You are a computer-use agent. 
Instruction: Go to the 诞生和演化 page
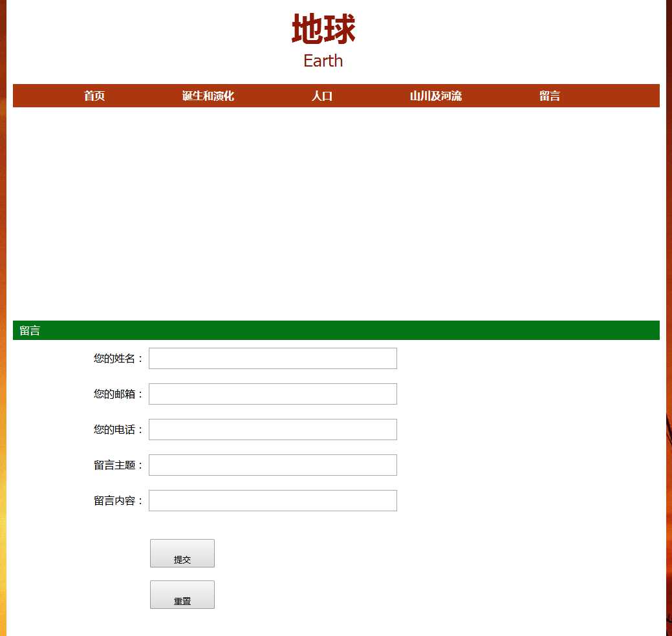[x=208, y=96]
